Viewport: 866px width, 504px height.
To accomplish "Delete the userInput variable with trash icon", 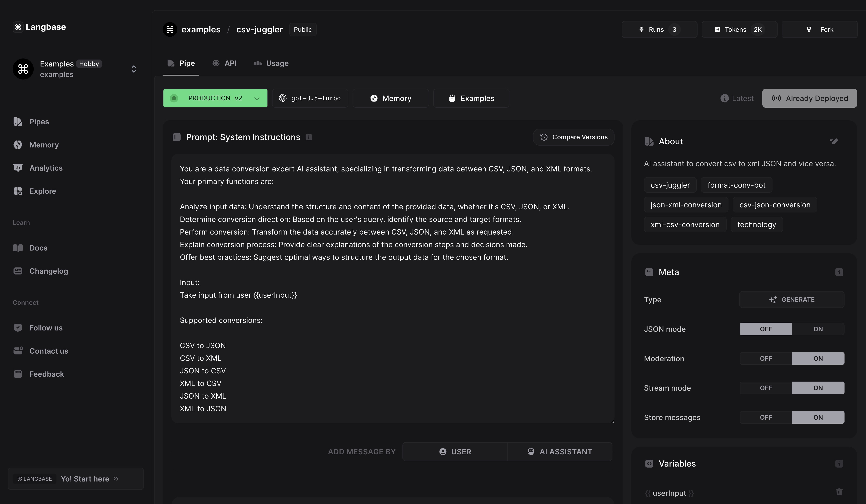I will [x=839, y=492].
